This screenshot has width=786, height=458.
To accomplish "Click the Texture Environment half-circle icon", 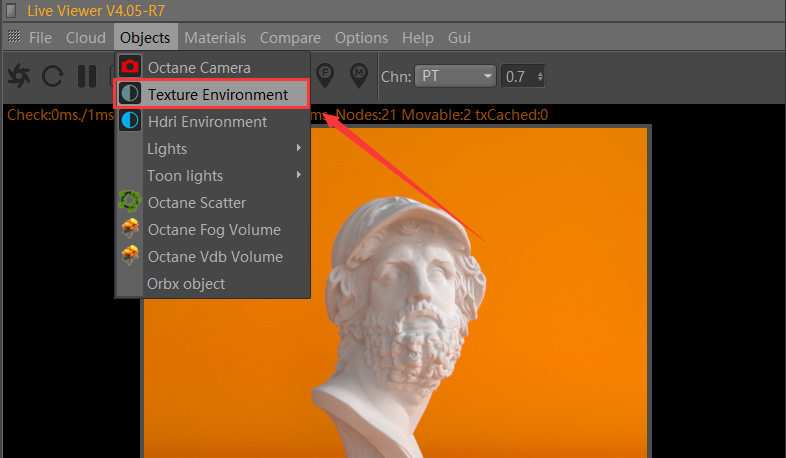I will pos(130,94).
